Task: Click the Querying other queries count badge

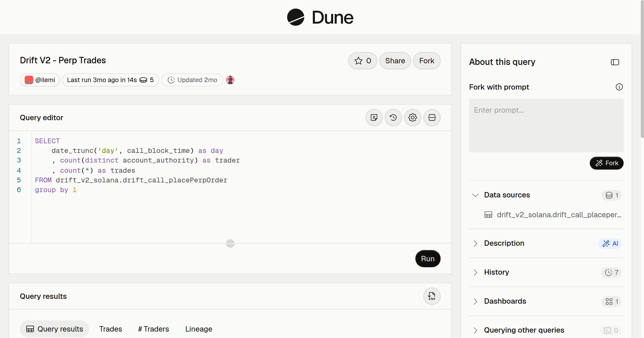Action: (611, 330)
